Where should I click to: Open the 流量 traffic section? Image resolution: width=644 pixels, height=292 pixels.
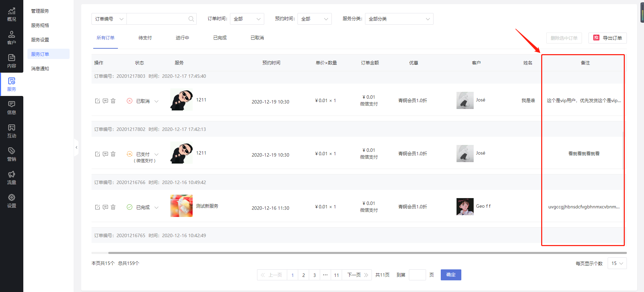click(x=12, y=178)
